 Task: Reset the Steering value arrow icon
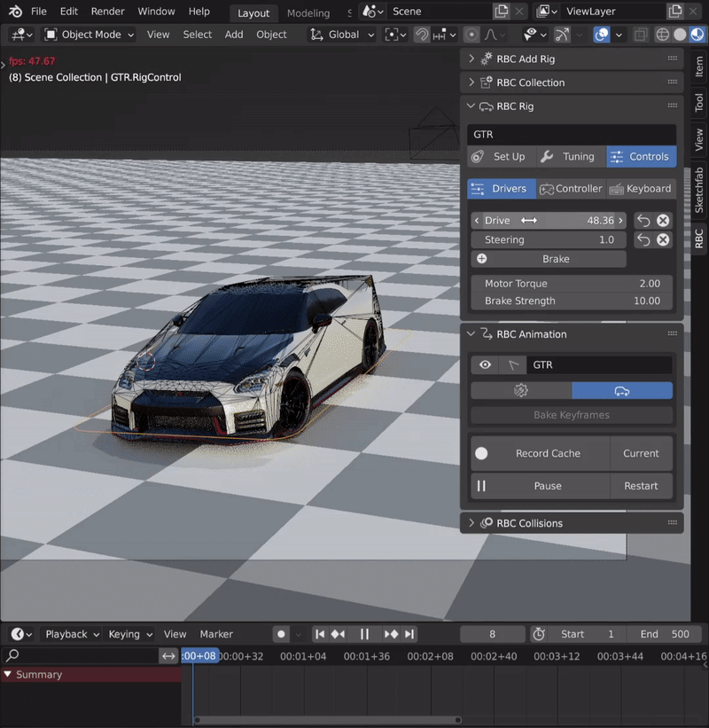pos(643,239)
